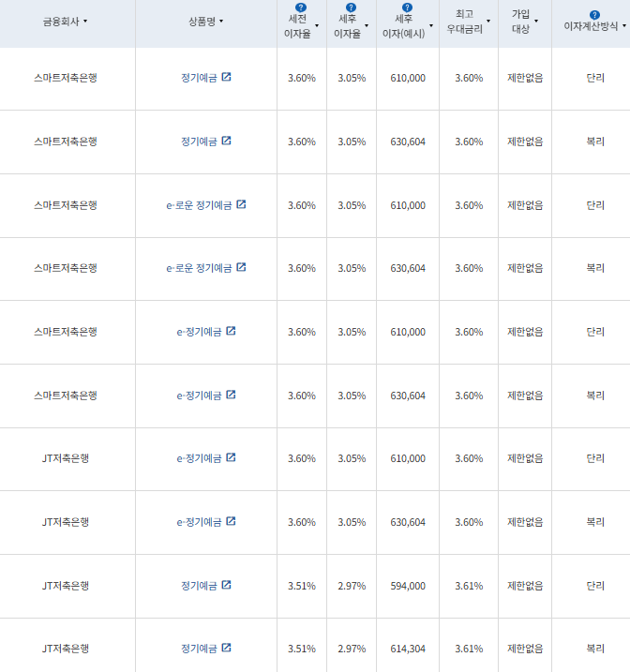Image resolution: width=630 pixels, height=672 pixels.
Task: Open e-로운 정기예금 link in 단리 row
Action: [199, 205]
